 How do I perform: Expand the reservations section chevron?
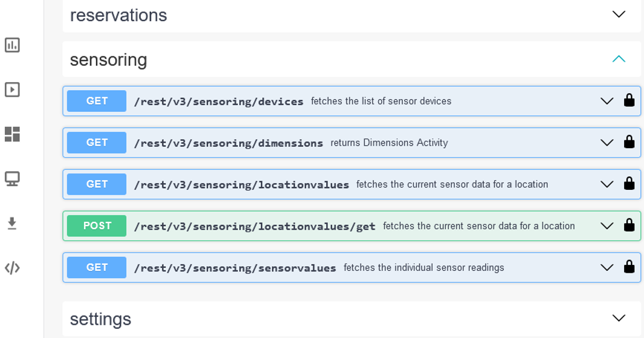tap(619, 15)
